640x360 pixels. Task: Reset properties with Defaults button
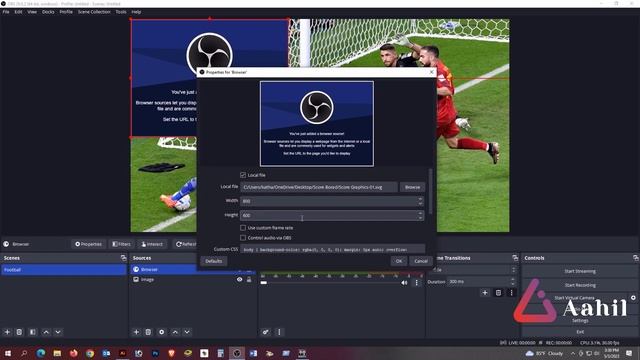(x=213, y=261)
